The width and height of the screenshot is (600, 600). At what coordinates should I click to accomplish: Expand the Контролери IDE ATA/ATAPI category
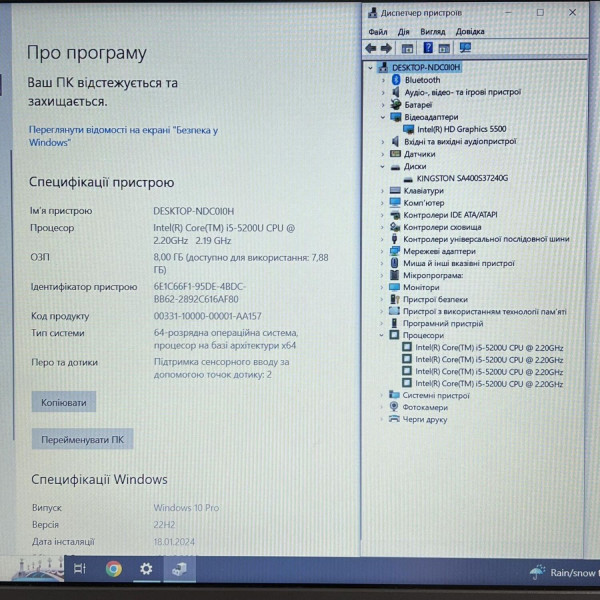click(x=382, y=215)
